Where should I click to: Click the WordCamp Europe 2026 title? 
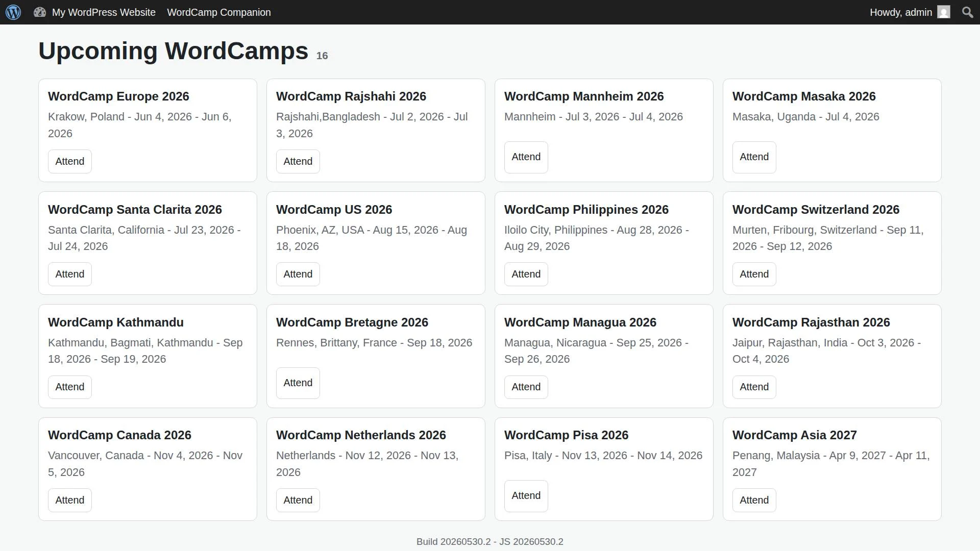point(118,96)
